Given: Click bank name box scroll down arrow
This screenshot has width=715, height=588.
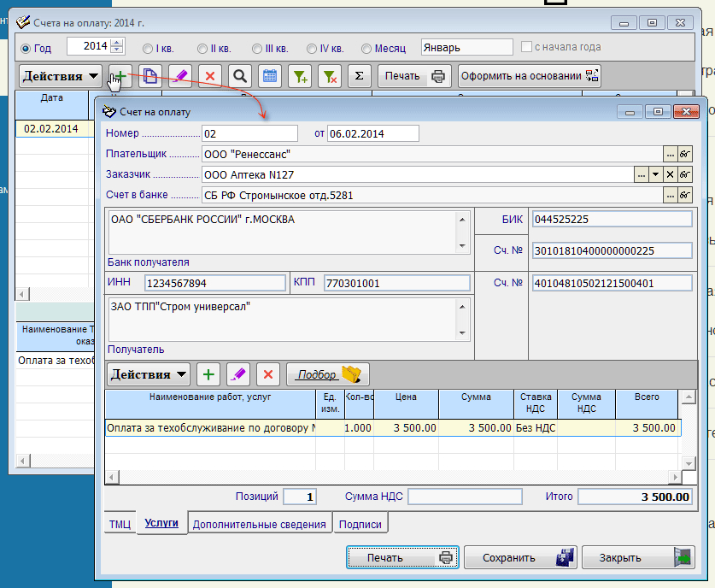Looking at the screenshot, I should tap(462, 246).
